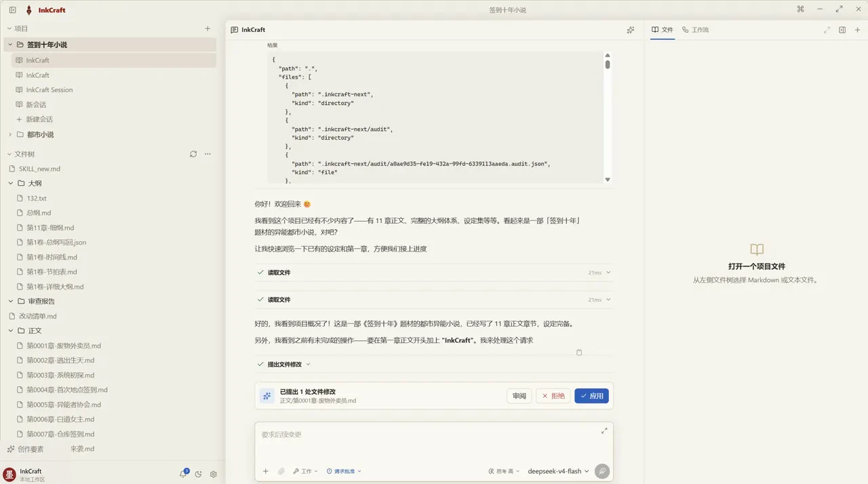Open settings gear in sidebar footer
This screenshot has width=868, height=484.
214,475
